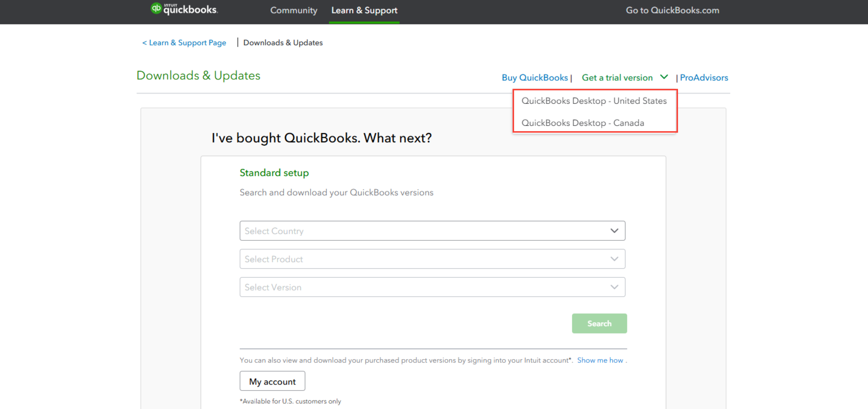This screenshot has width=868, height=409.
Task: Click the trial version chevron arrow
Action: coord(664,77)
